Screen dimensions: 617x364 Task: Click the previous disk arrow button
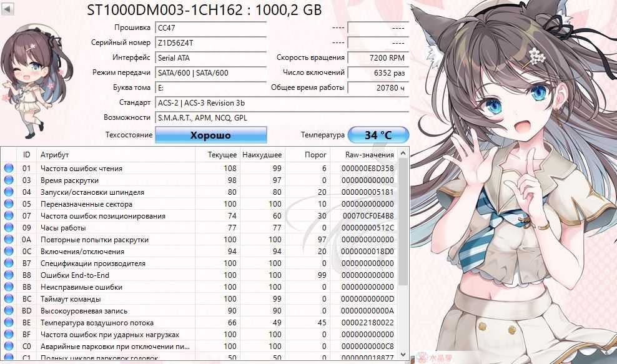pyautogui.click(x=7, y=9)
